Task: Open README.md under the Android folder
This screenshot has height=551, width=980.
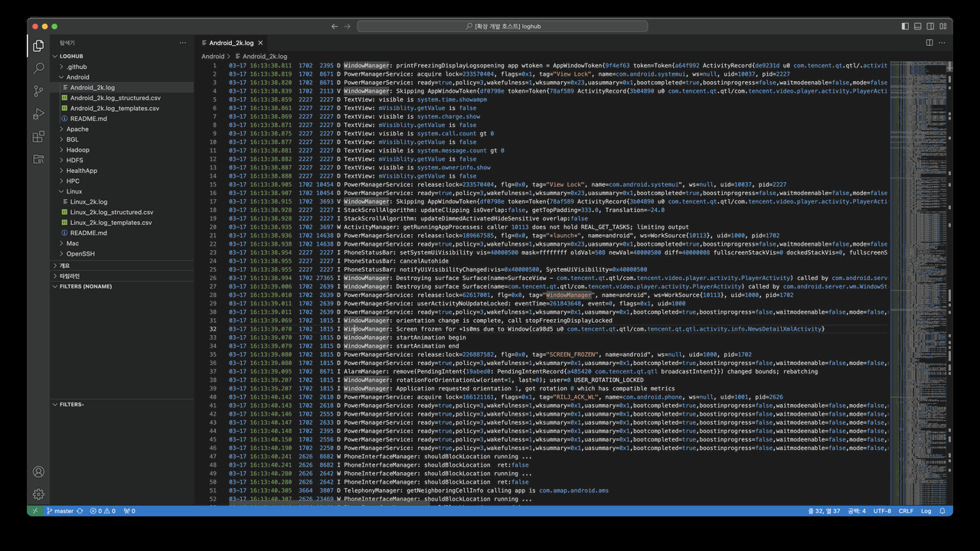Action: (x=122, y=119)
